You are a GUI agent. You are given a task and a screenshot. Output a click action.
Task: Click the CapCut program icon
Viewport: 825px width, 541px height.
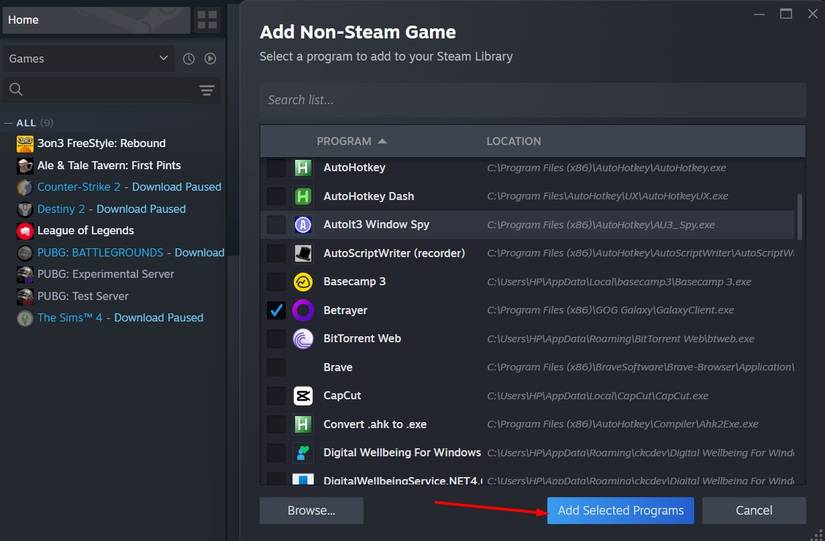pos(303,396)
